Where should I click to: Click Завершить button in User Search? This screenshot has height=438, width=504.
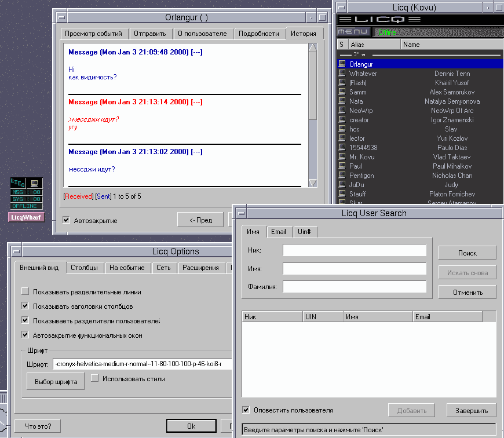click(471, 410)
